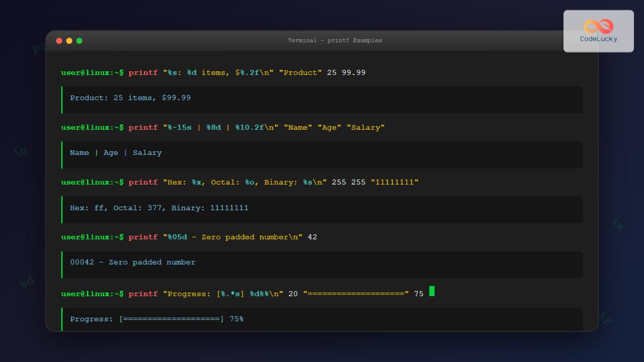
Task: Click the 'Terminal - printf Examples' window title
Action: (335, 41)
